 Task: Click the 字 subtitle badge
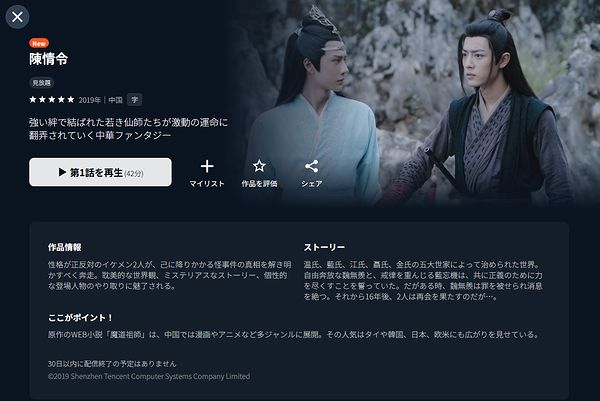135,100
